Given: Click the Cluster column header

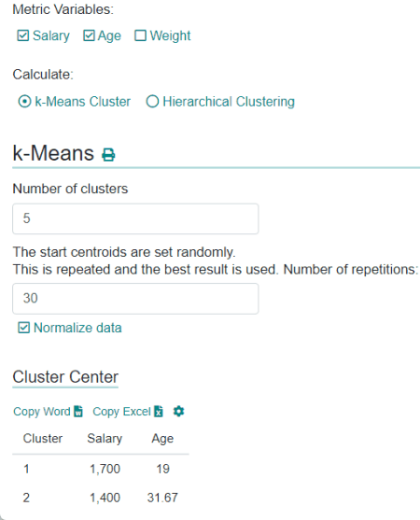Looking at the screenshot, I should (x=43, y=439).
